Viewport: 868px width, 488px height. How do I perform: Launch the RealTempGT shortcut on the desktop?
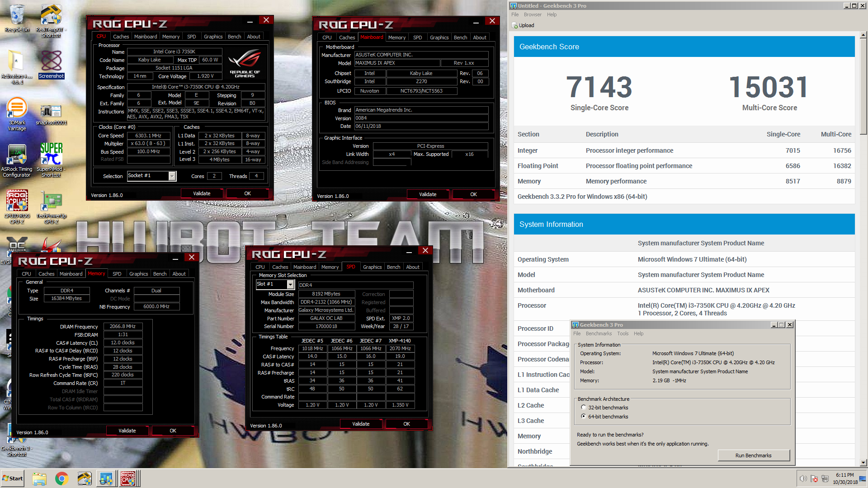click(51, 20)
